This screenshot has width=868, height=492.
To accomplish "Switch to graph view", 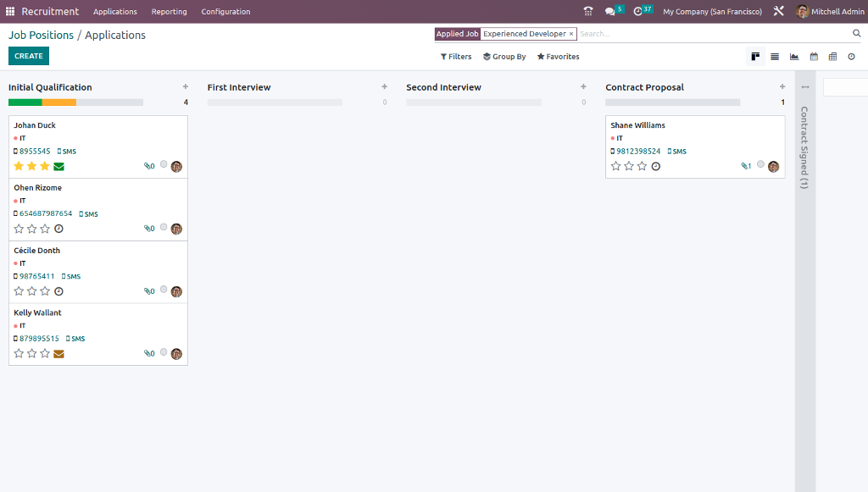I will pos(794,57).
